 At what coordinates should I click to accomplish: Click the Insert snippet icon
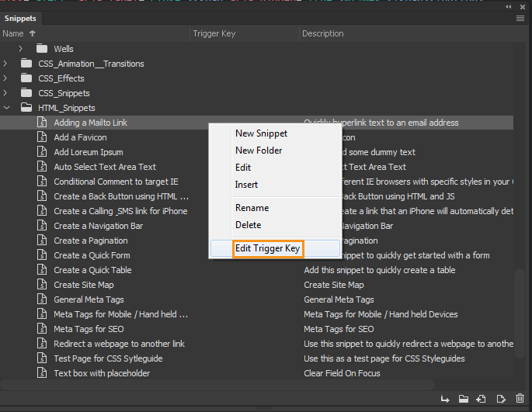(445, 399)
